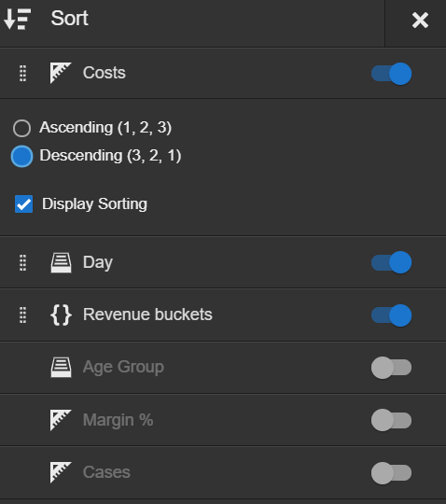The width and height of the screenshot is (446, 504).
Task: Click the Margin % ruler icon
Action: (x=61, y=420)
